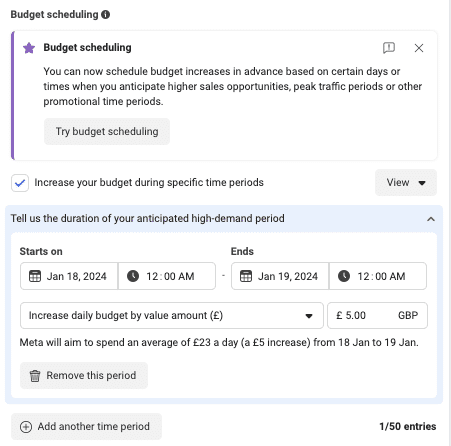The height and width of the screenshot is (446, 451).
Task: Click the trash icon on Remove this period
Action: pyautogui.click(x=35, y=376)
